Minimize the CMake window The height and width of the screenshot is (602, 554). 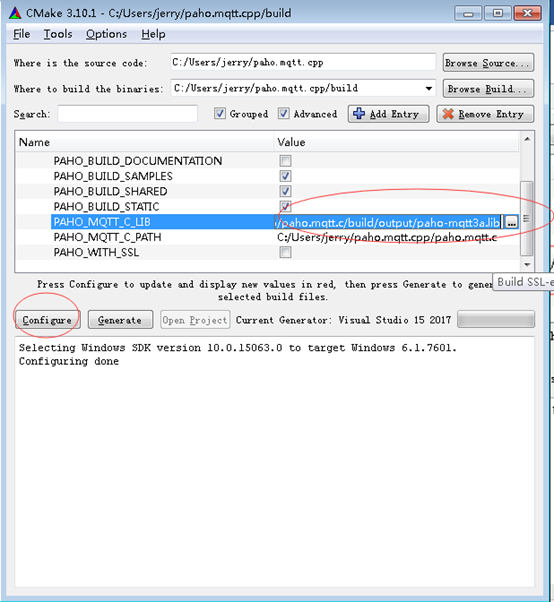click(x=468, y=14)
